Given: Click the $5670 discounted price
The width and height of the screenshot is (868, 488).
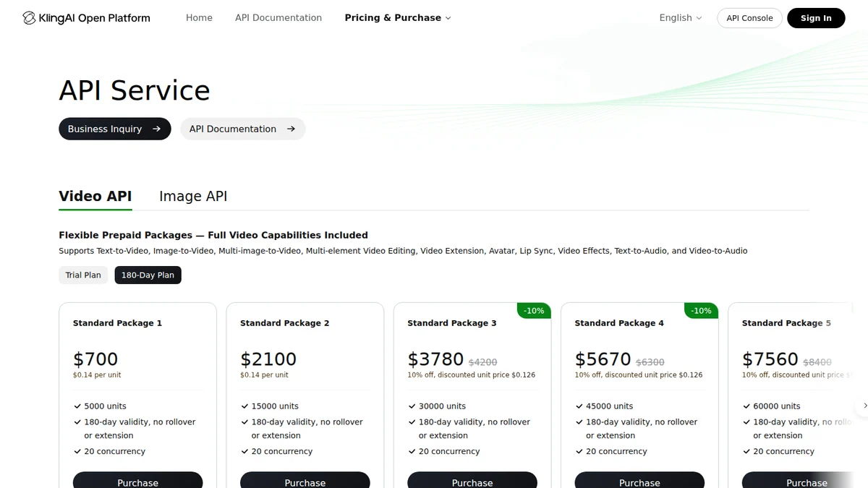Looking at the screenshot, I should tap(603, 359).
